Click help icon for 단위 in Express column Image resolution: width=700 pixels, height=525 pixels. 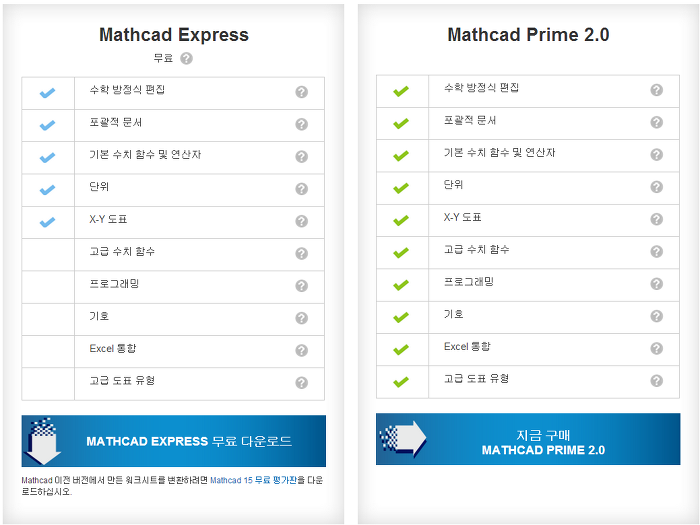301,189
